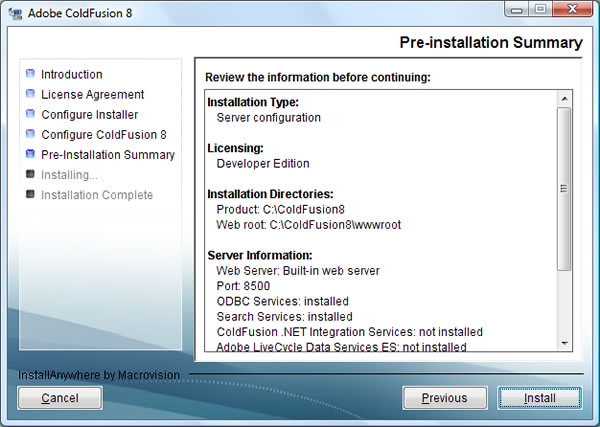The height and width of the screenshot is (427, 600).
Task: Select the Configure Installer step label
Action: pos(90,114)
